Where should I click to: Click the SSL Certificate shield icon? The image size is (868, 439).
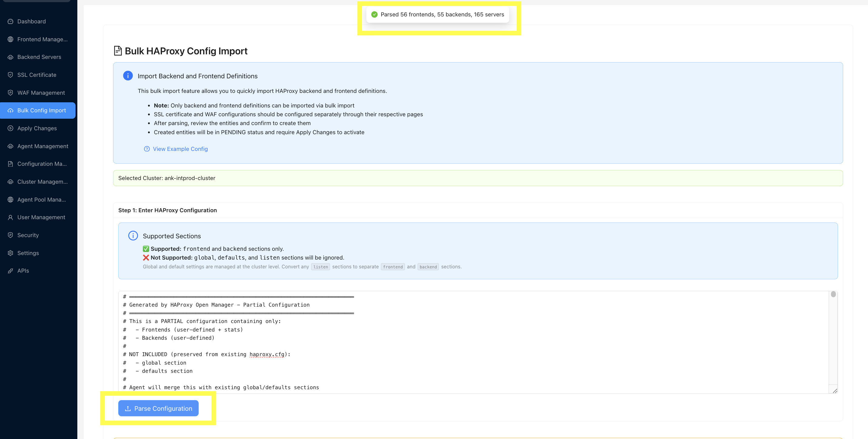(10, 75)
